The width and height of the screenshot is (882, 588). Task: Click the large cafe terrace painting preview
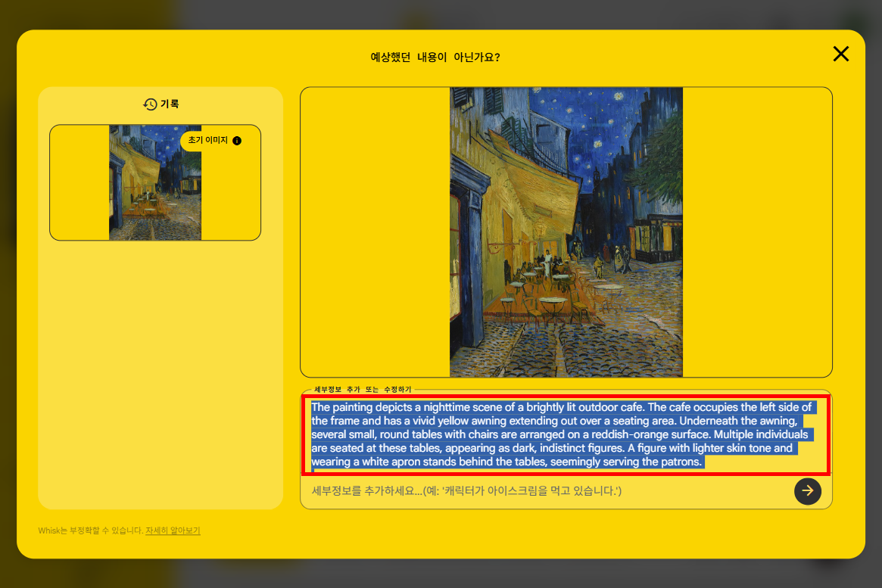(566, 232)
